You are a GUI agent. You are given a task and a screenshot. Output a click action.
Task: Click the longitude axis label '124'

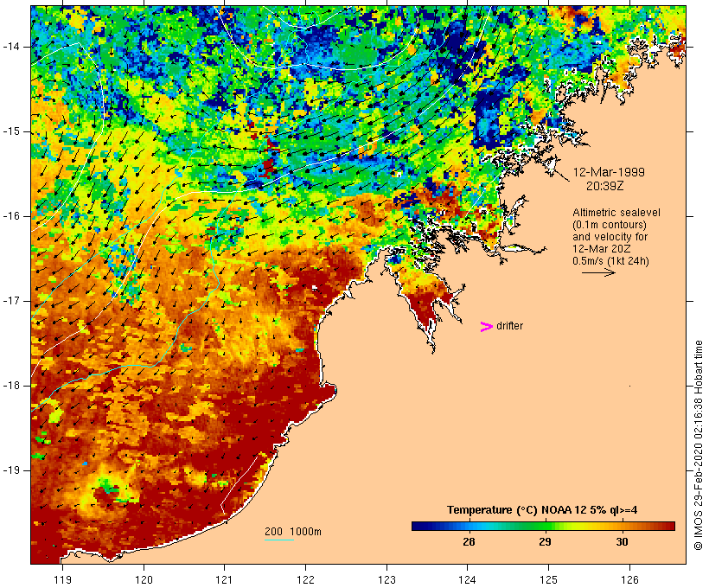(x=468, y=579)
